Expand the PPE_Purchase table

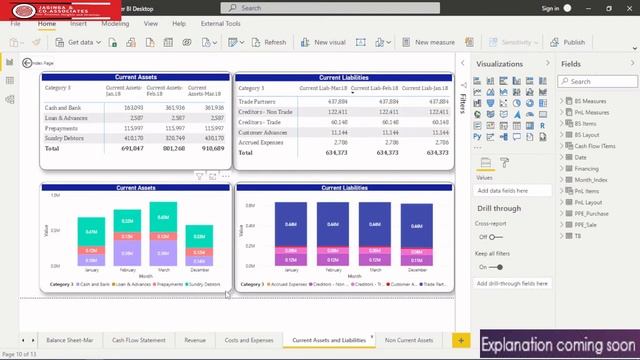pos(562,213)
